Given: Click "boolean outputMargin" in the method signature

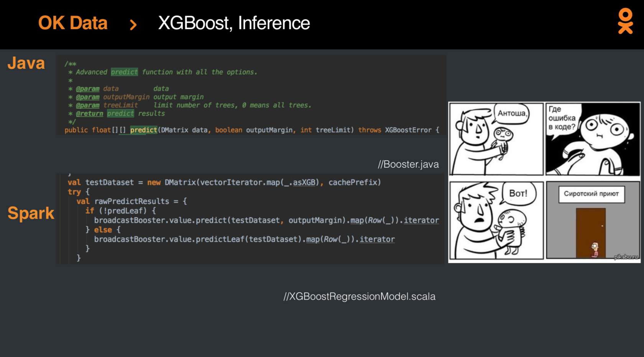Looking at the screenshot, I should [255, 130].
